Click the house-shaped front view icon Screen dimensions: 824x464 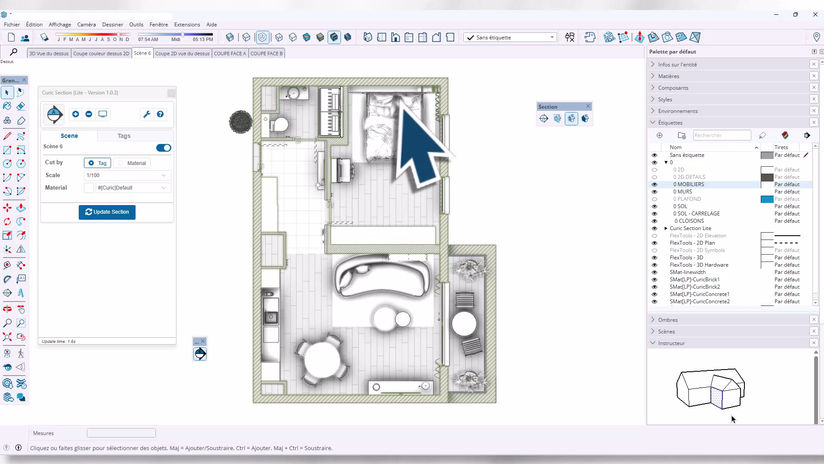pyautogui.click(x=395, y=37)
